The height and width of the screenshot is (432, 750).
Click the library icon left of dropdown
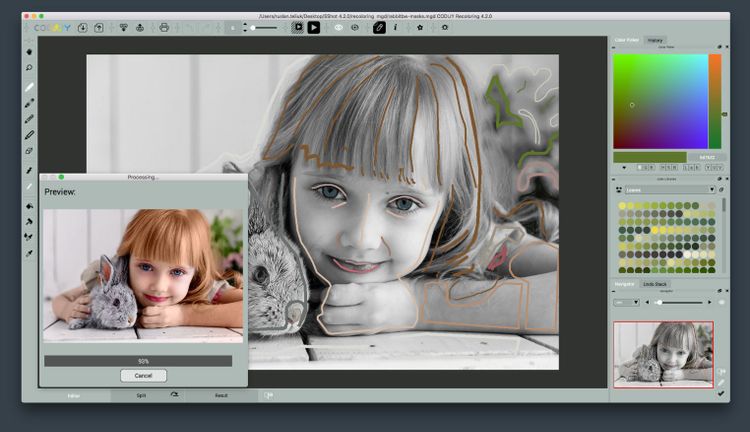[x=618, y=190]
